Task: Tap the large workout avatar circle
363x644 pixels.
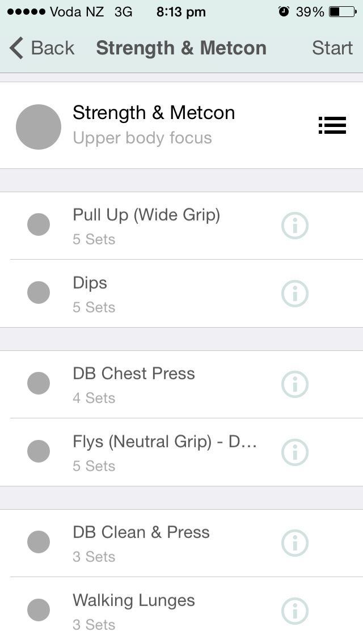Action: (39, 127)
